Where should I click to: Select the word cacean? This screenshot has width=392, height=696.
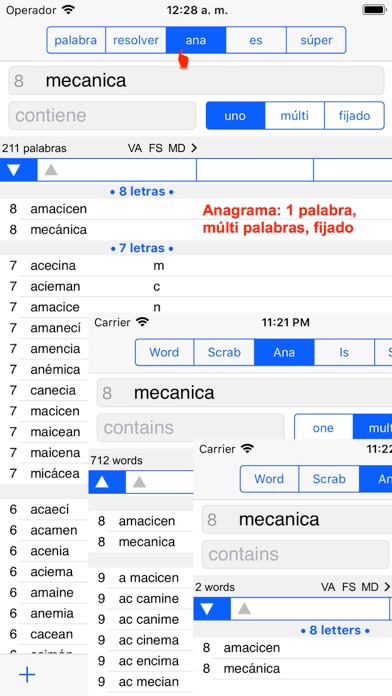click(x=52, y=634)
